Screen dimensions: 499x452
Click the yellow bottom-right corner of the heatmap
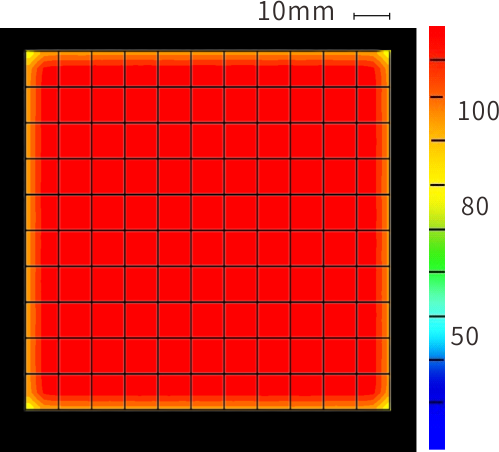[386, 405]
